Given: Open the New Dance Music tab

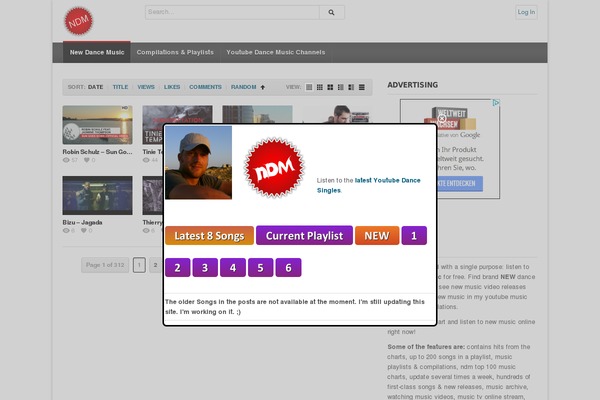Looking at the screenshot, I should click(x=97, y=52).
